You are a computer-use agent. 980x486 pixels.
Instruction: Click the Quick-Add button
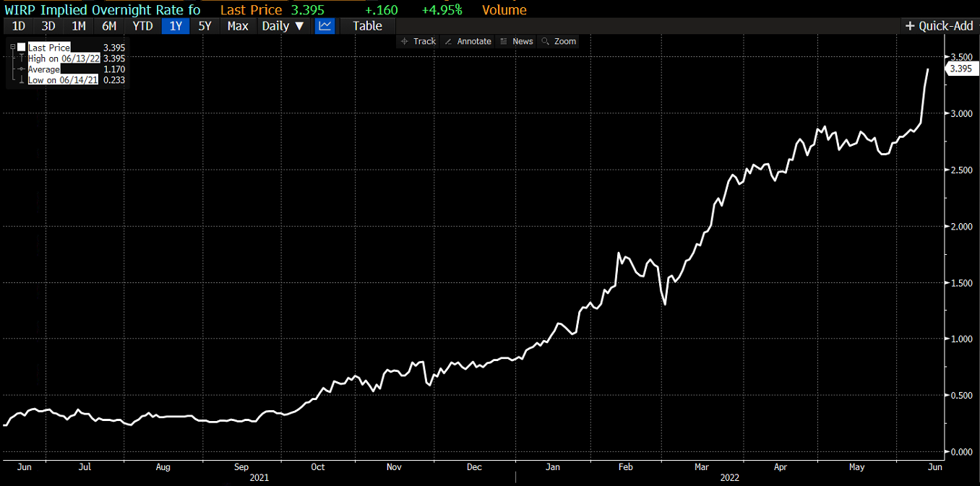click(940, 26)
